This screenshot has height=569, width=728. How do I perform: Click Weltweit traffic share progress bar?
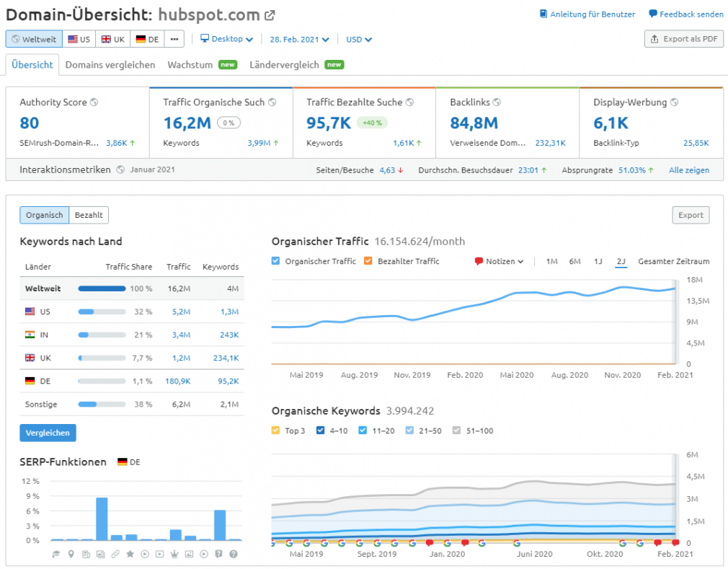pos(102,288)
